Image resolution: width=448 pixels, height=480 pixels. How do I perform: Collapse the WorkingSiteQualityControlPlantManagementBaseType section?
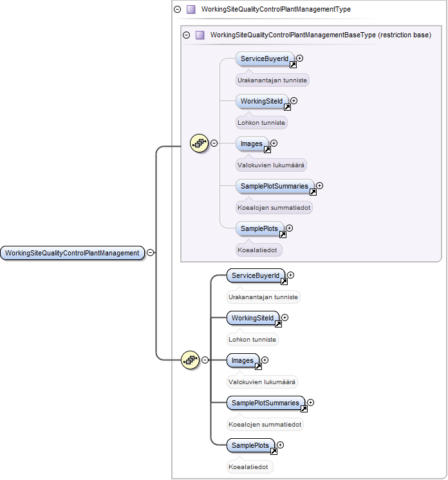pyautogui.click(x=186, y=35)
